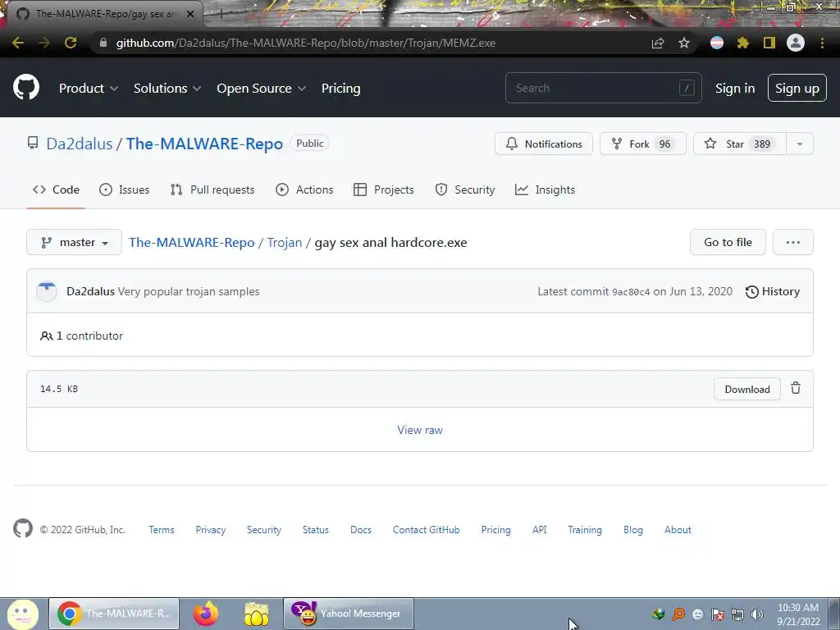This screenshot has width=840, height=630.
Task: Expand the Open Source menu
Action: coord(262,89)
